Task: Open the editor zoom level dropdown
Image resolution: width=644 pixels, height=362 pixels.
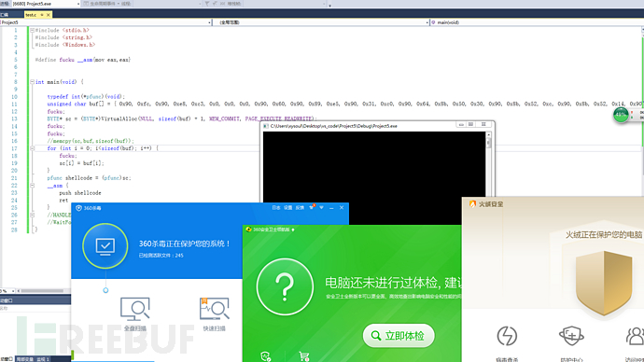Action: tap(13, 290)
